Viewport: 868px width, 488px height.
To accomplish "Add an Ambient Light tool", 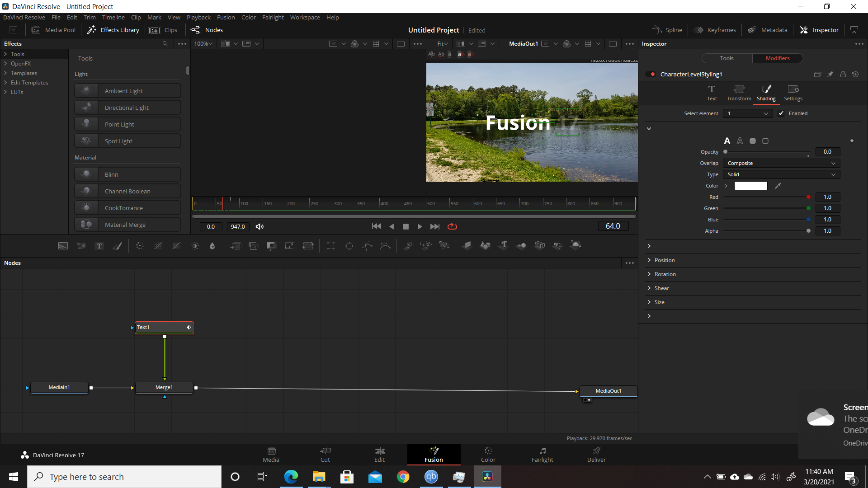I will tap(127, 91).
